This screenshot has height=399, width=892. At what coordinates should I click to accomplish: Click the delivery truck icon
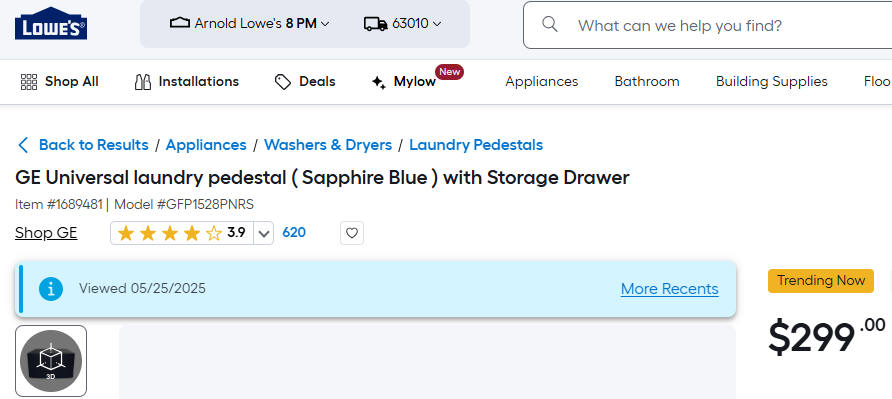(375, 24)
